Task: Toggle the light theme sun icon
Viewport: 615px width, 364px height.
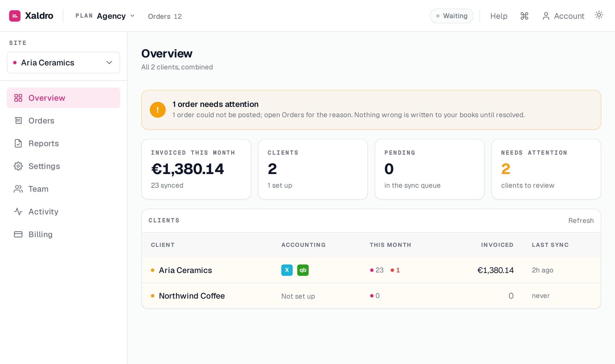Action: pyautogui.click(x=599, y=15)
